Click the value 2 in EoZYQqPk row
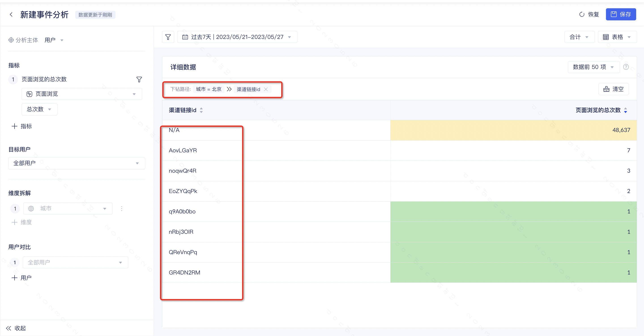The image size is (644, 336). (x=629, y=191)
